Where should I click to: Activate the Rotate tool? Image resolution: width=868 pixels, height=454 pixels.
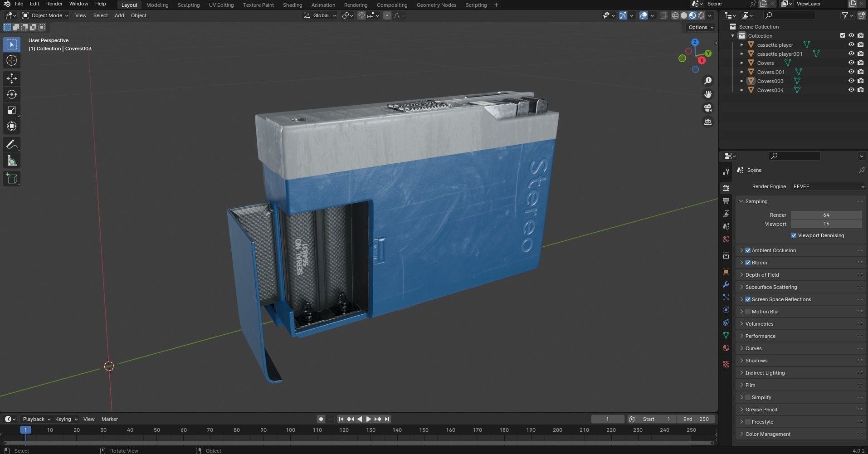pos(12,94)
